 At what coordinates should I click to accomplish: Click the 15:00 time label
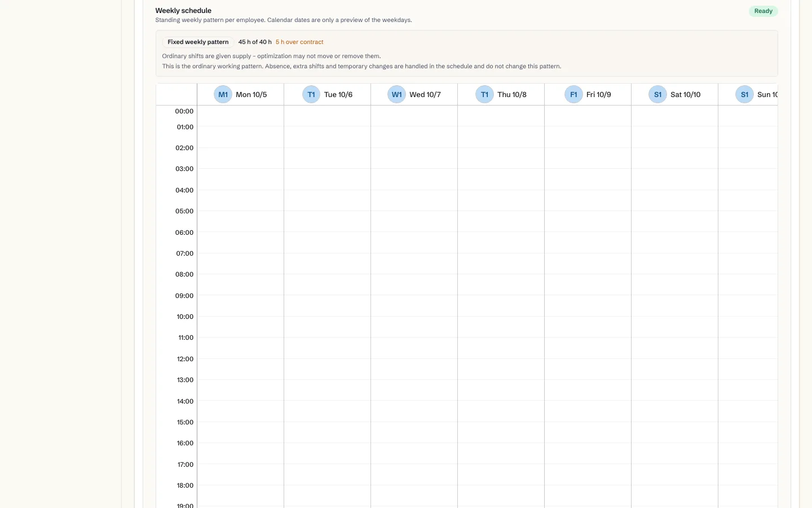pos(185,422)
